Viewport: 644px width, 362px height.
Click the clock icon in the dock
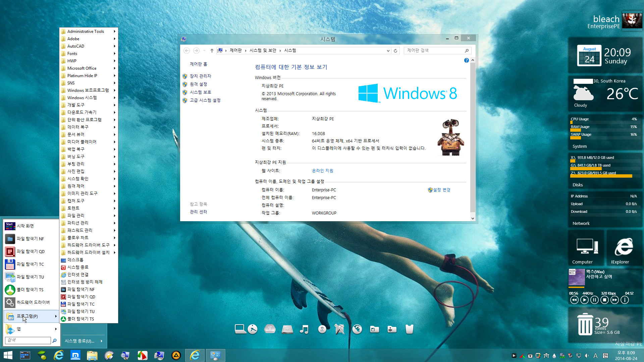pos(253,329)
